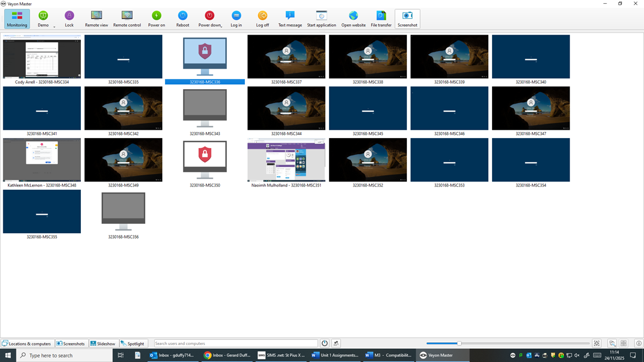Click the Start application button
The image size is (644, 362).
tap(321, 19)
